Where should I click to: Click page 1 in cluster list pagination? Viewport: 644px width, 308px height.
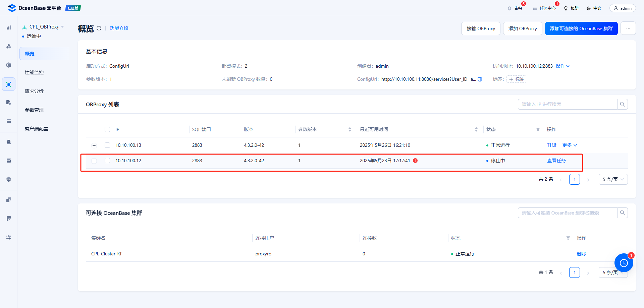click(575, 272)
